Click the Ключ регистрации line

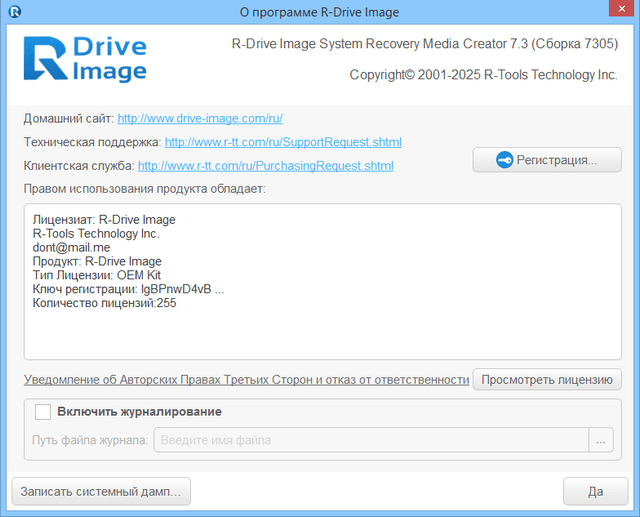(127, 289)
